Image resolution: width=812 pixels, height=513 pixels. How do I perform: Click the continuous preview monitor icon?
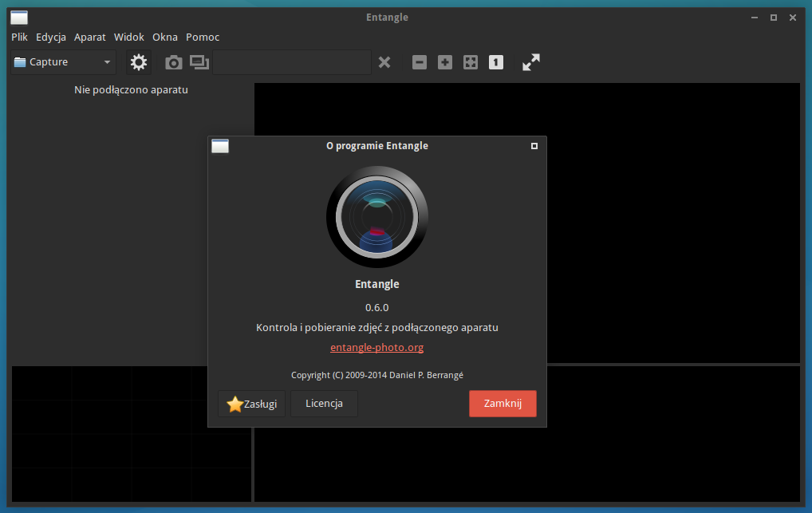coord(199,62)
